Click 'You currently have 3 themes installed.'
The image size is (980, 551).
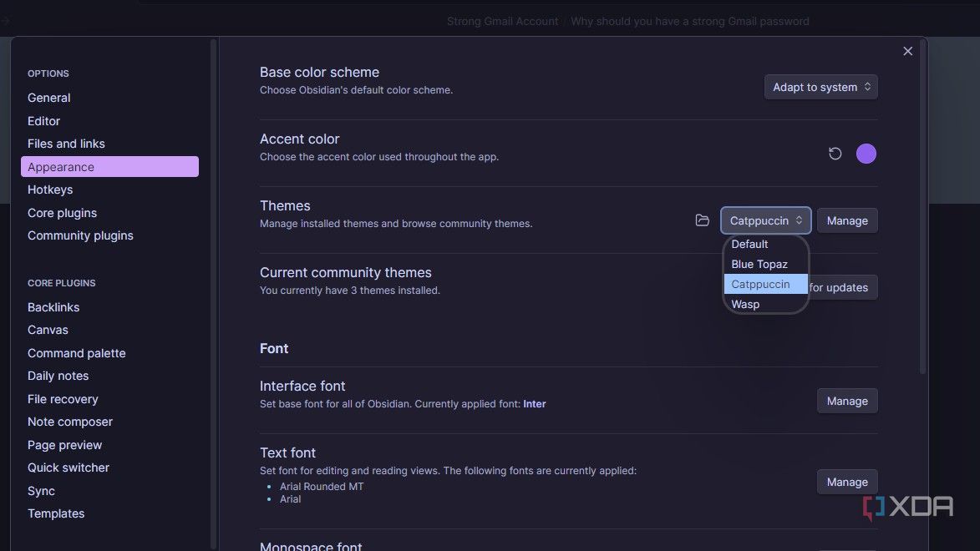tap(350, 291)
